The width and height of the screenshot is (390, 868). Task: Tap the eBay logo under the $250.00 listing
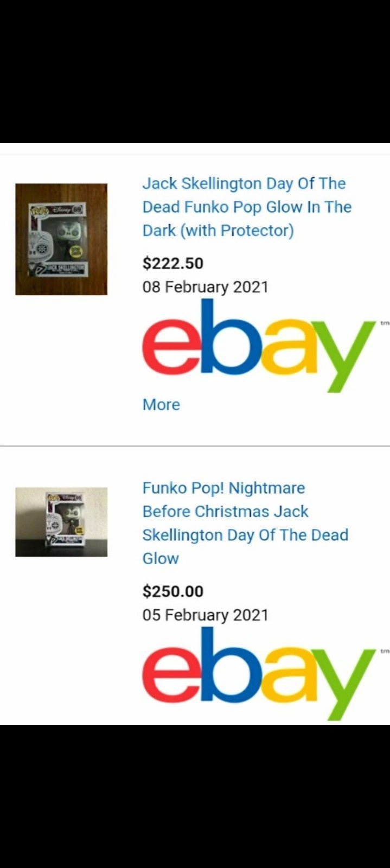click(259, 674)
